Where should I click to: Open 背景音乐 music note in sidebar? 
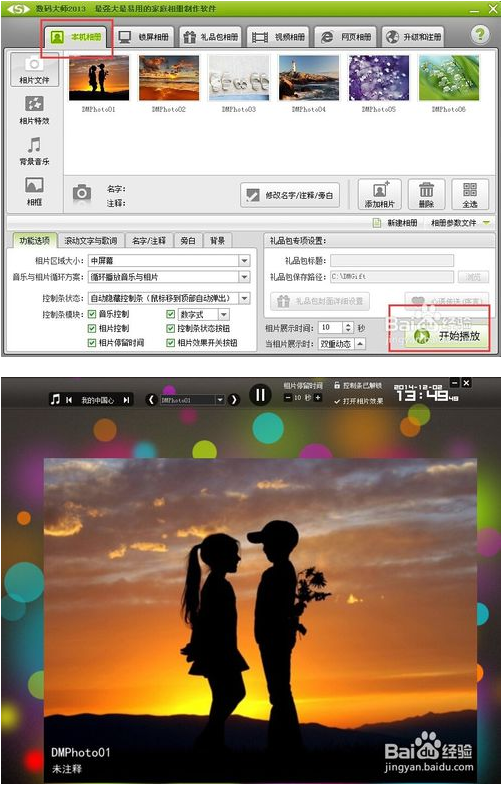34,151
